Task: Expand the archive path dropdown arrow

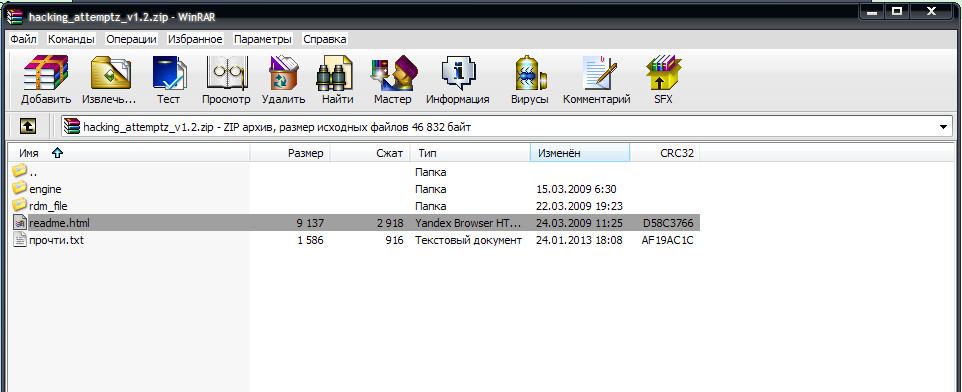Action: (944, 127)
